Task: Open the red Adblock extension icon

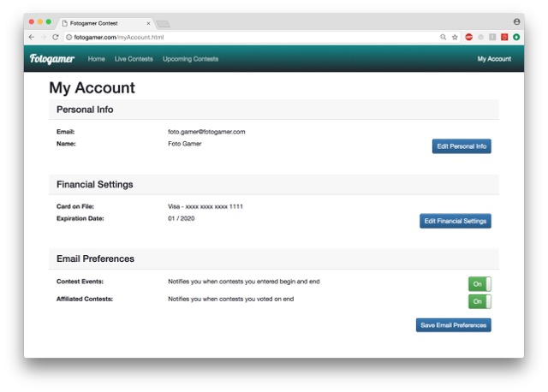Action: coord(469,37)
